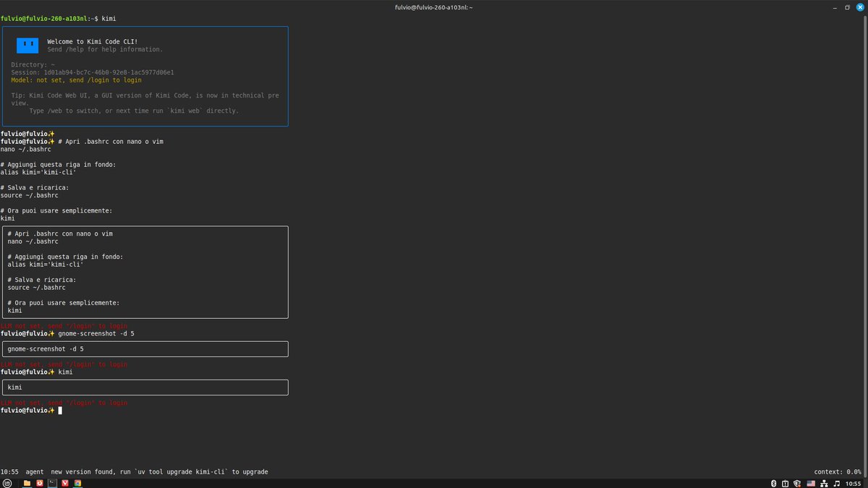868x488 pixels.
Task: Open Google Chrome from the taskbar
Action: click(x=77, y=483)
